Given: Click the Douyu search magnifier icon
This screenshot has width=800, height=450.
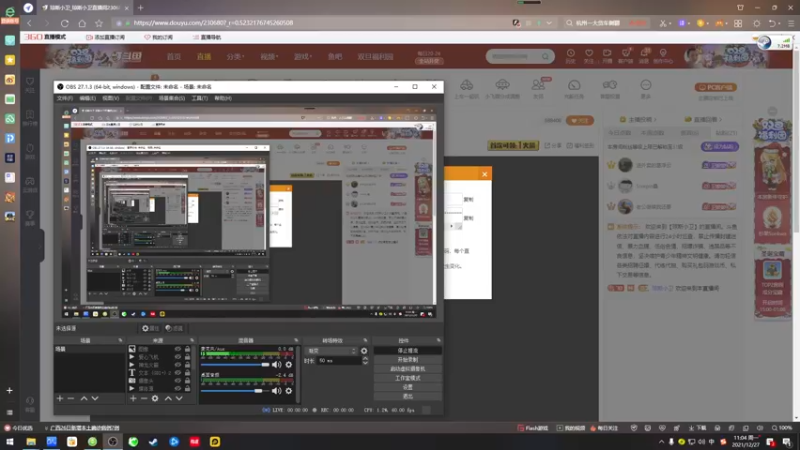Looking at the screenshot, I should point(545,57).
